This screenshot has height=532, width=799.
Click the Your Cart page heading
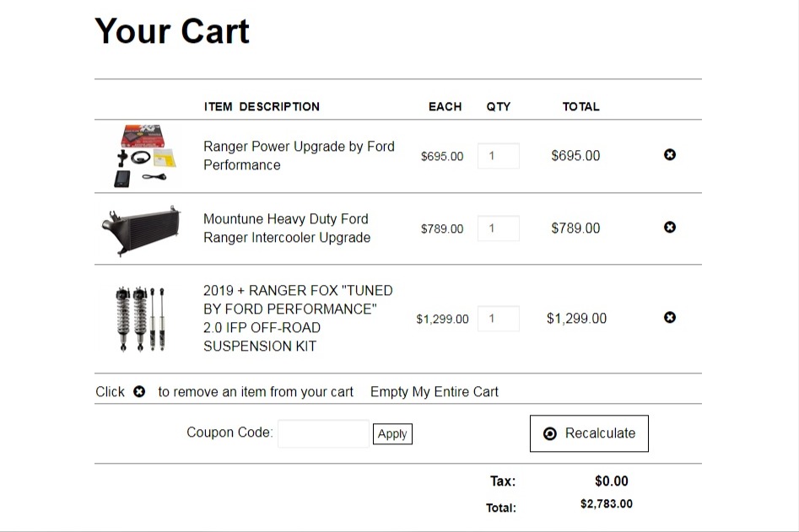[x=172, y=31]
